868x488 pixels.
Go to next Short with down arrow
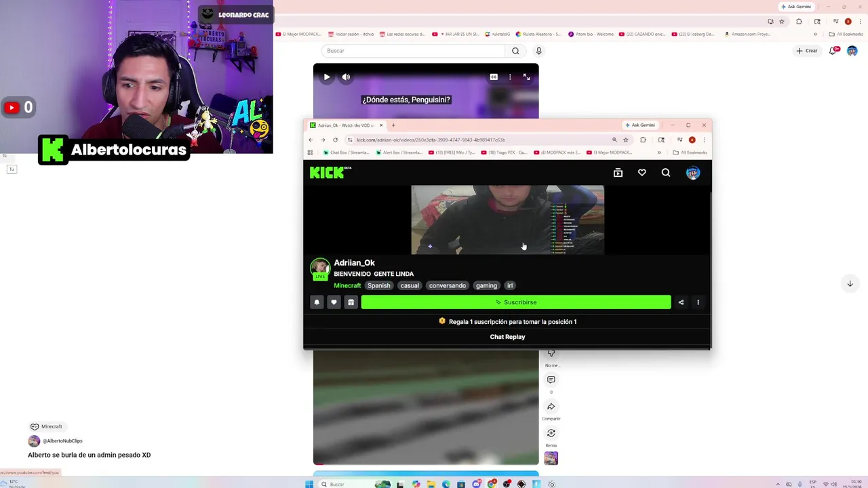850,283
